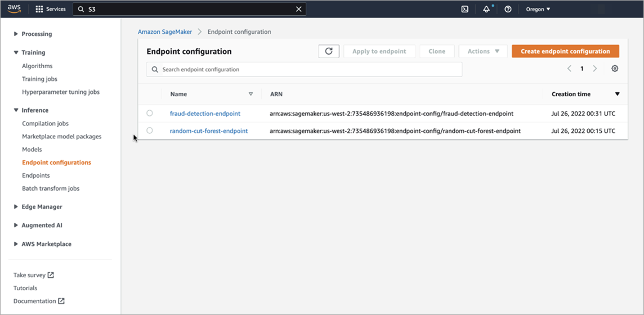Open the Take survey external link

point(34,275)
